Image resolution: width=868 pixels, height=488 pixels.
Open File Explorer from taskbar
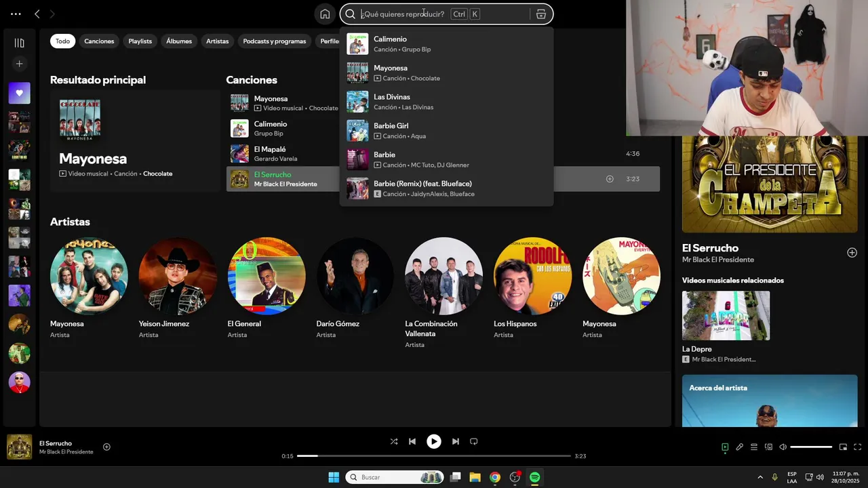pos(475,477)
